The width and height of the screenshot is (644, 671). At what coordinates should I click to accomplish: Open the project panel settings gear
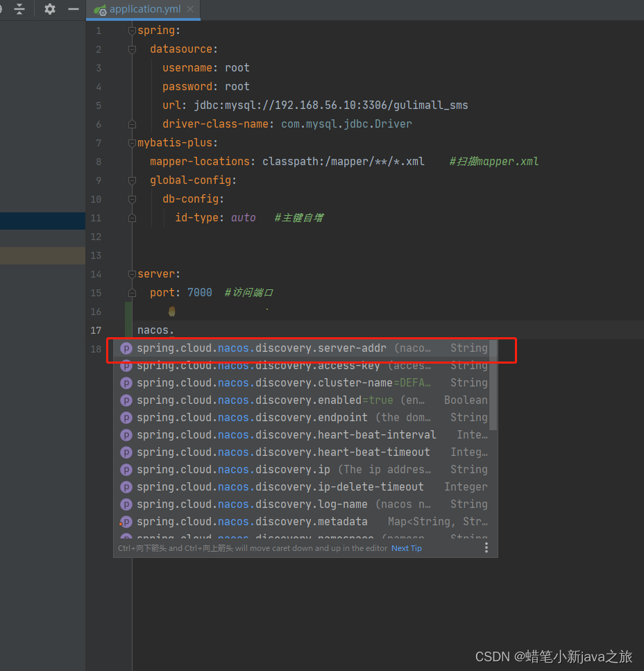50,9
